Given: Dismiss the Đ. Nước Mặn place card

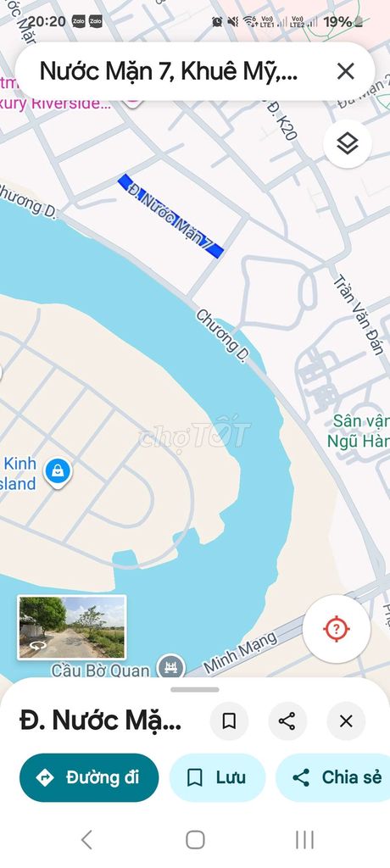Looking at the screenshot, I should pos(346,721).
